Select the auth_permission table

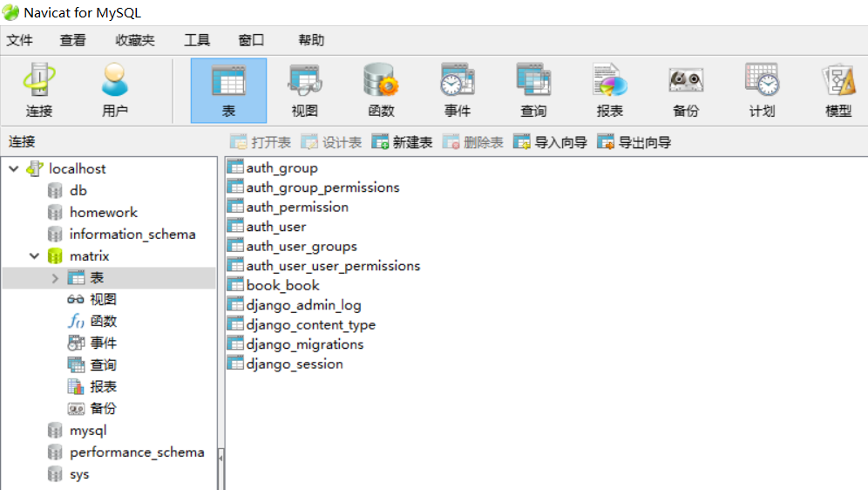coord(297,207)
